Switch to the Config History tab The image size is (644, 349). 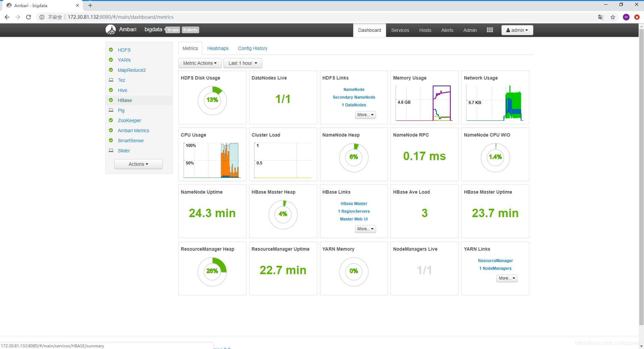pyautogui.click(x=253, y=48)
